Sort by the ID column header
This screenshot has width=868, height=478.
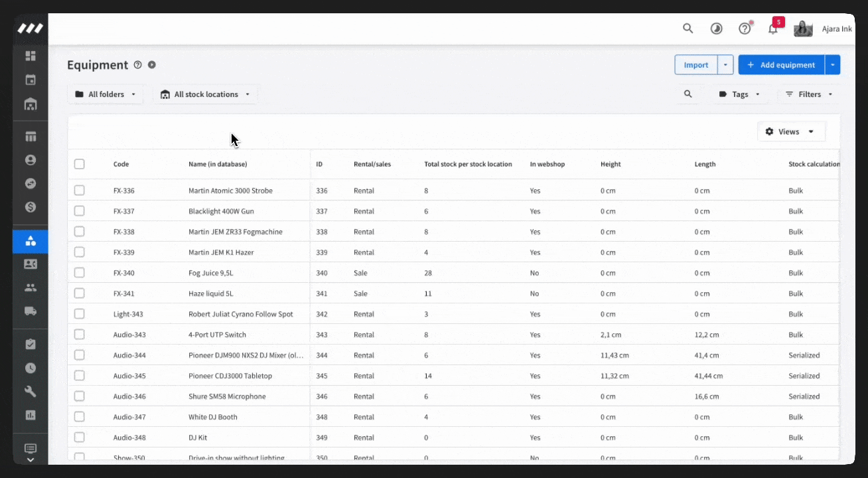(319, 164)
